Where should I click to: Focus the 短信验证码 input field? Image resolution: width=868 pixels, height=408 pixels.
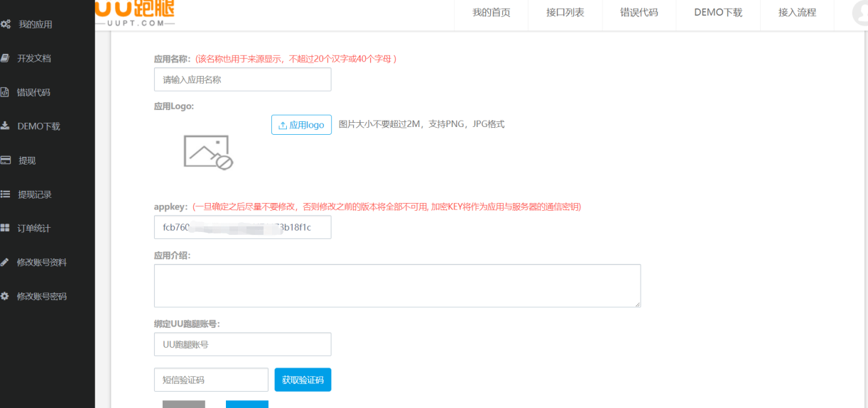coord(211,380)
